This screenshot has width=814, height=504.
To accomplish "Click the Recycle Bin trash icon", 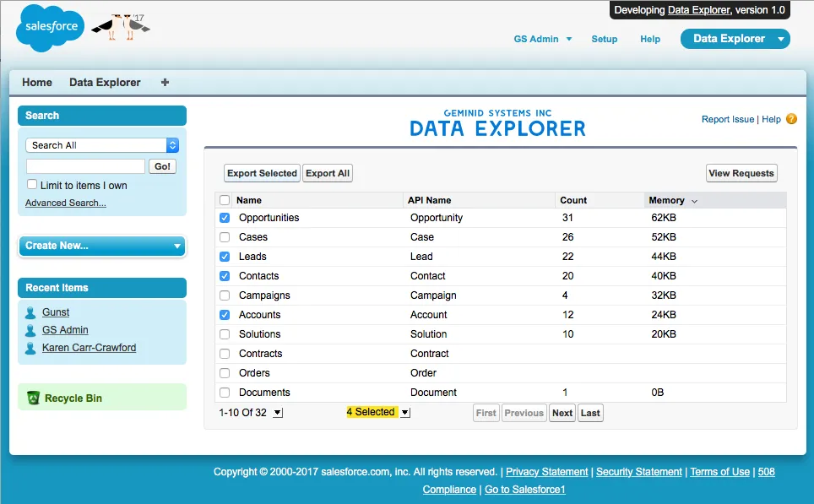I will [x=33, y=398].
